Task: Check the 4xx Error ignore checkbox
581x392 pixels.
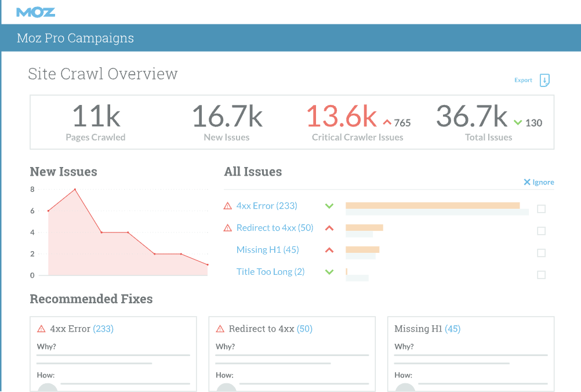Action: [541, 209]
